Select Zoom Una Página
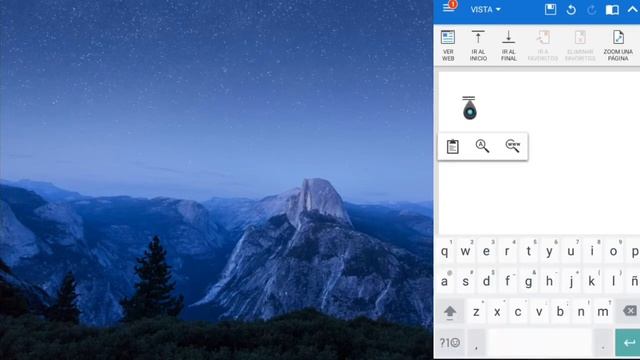Viewport: 640px width, 360px height. coord(618,45)
